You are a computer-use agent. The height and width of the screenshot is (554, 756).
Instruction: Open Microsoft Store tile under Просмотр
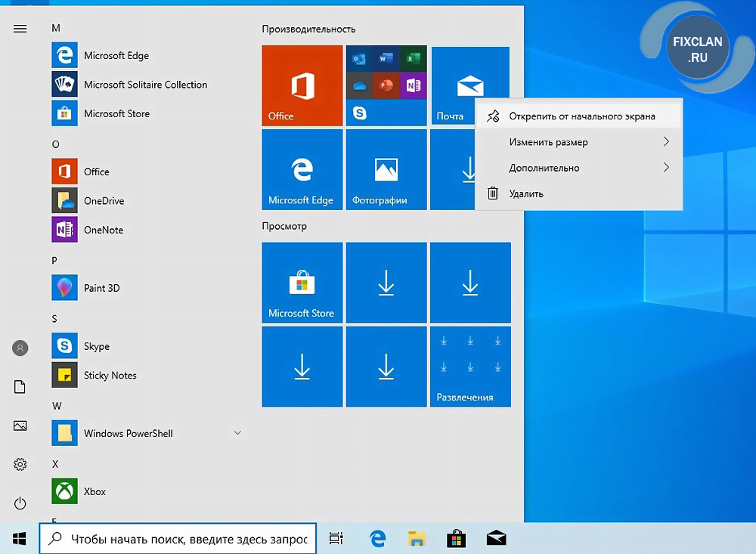point(302,283)
